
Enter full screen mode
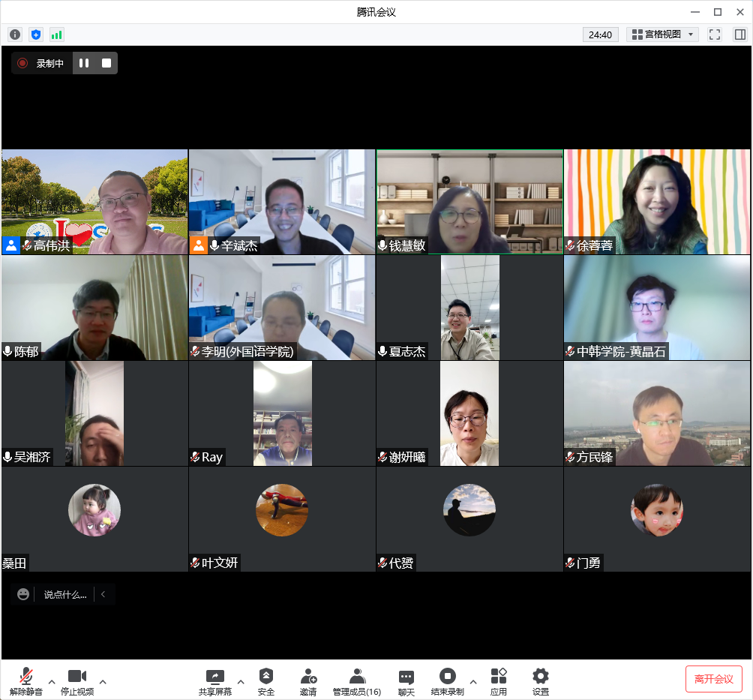click(715, 35)
